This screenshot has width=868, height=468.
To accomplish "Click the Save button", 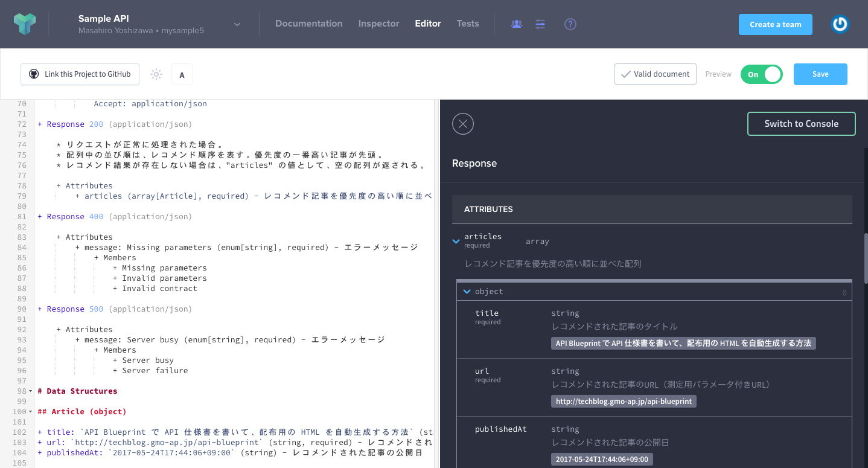I will tap(820, 74).
